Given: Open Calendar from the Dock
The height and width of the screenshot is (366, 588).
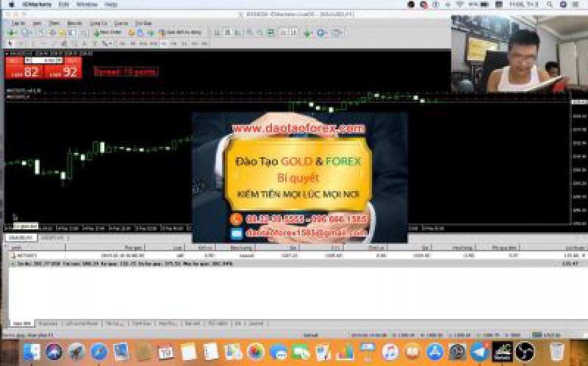Looking at the screenshot, I should coord(166,351).
